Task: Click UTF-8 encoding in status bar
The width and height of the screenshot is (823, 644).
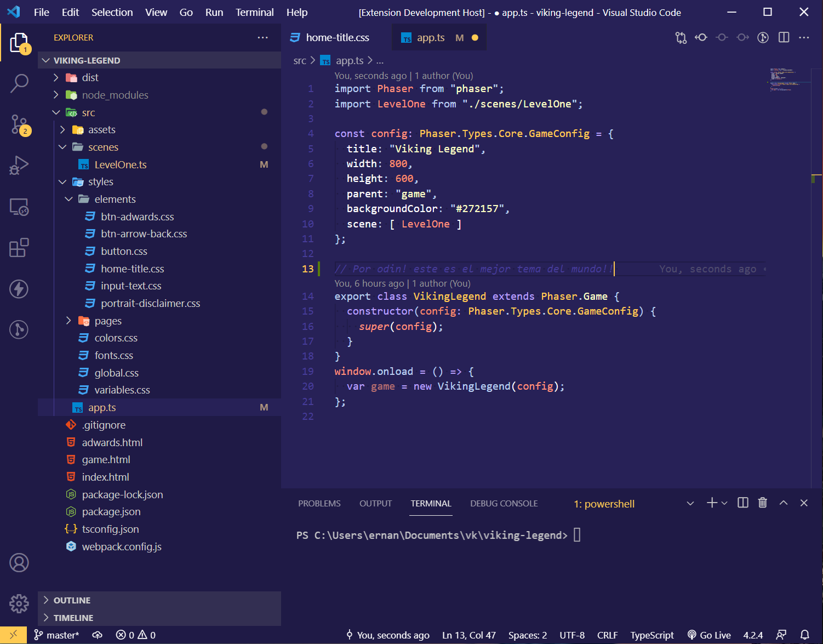Action: [x=572, y=635]
